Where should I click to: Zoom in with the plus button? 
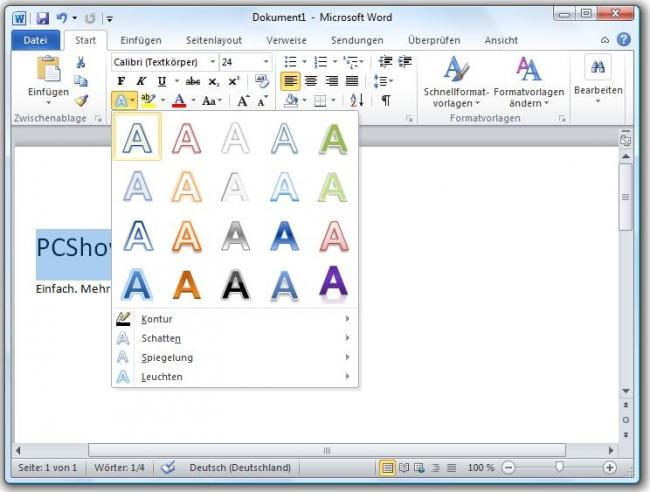coord(609,468)
